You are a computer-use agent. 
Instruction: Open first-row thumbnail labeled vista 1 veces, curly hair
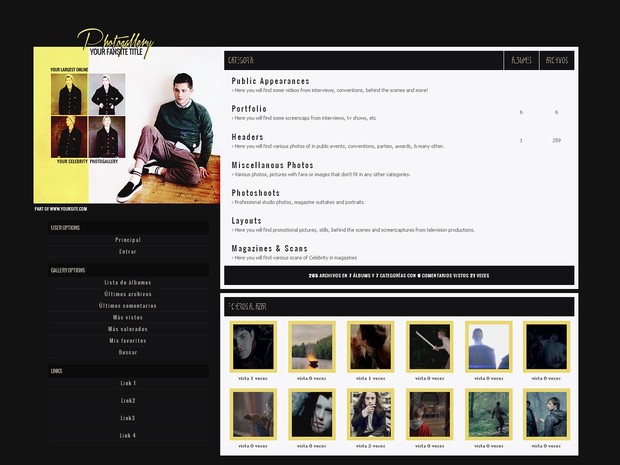pos(370,347)
